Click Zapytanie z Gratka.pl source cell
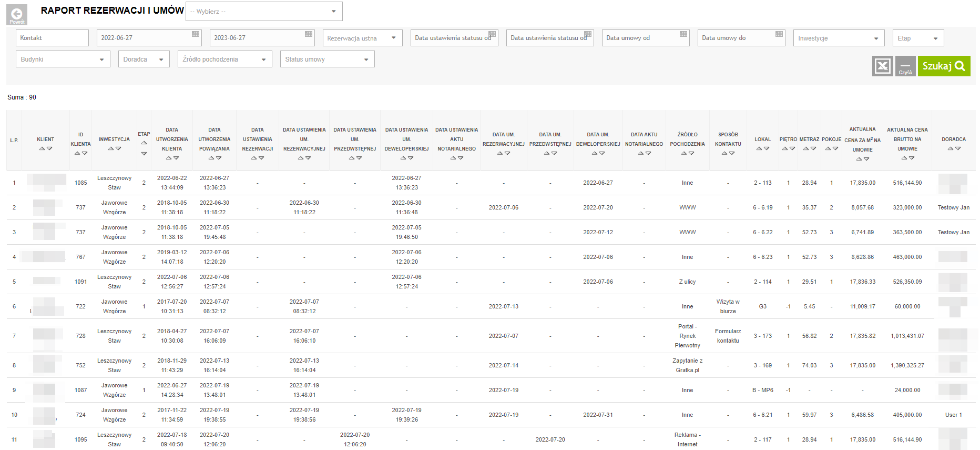The height and width of the screenshot is (450, 980). pos(687,365)
